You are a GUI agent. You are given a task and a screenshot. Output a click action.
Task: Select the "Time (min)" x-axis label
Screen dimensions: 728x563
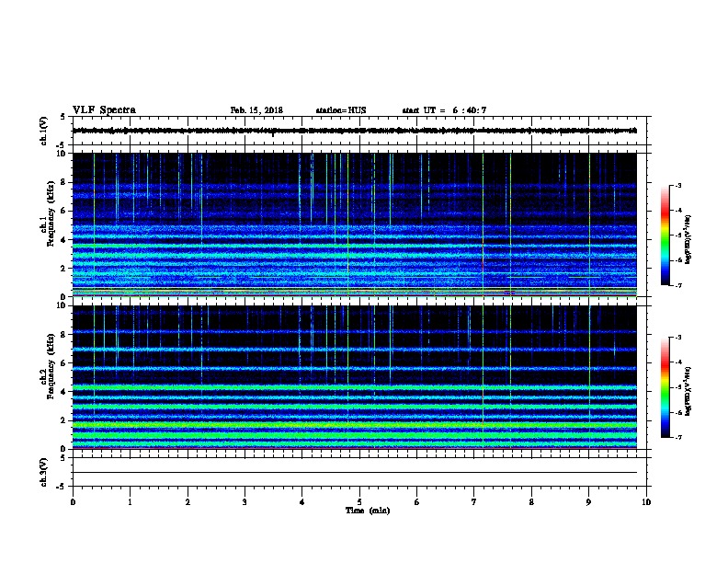click(x=368, y=511)
